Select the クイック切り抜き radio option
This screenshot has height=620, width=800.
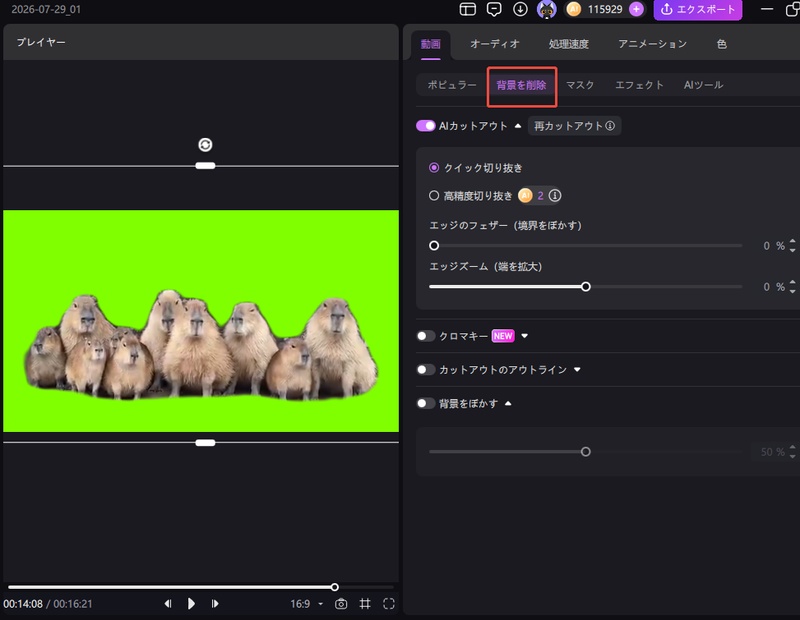coord(434,167)
